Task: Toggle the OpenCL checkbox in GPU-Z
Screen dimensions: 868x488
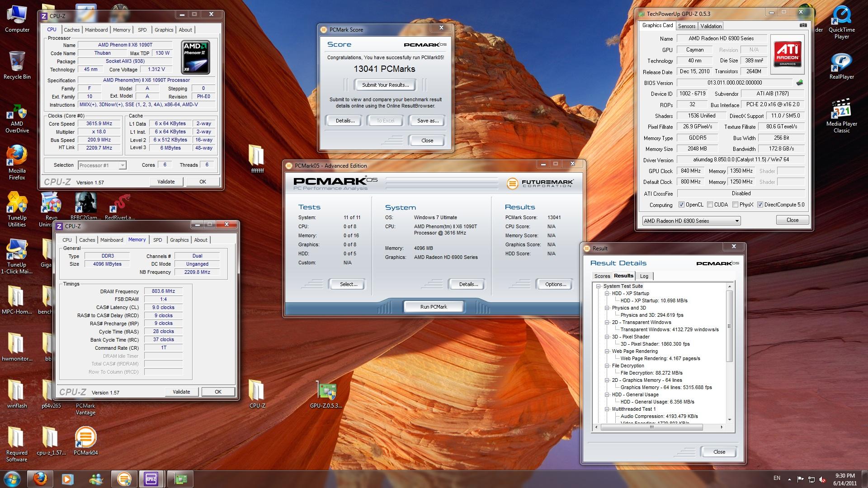Action: pos(681,205)
